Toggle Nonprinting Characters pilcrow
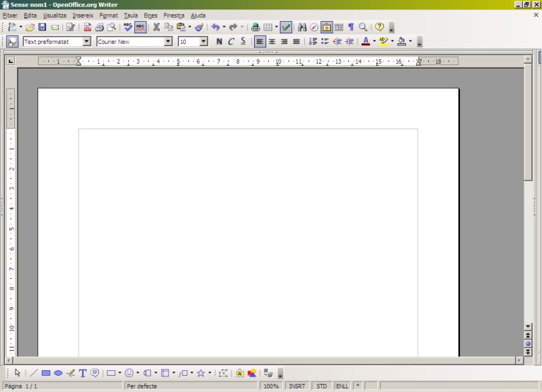Image resolution: width=542 pixels, height=392 pixels. (x=351, y=27)
